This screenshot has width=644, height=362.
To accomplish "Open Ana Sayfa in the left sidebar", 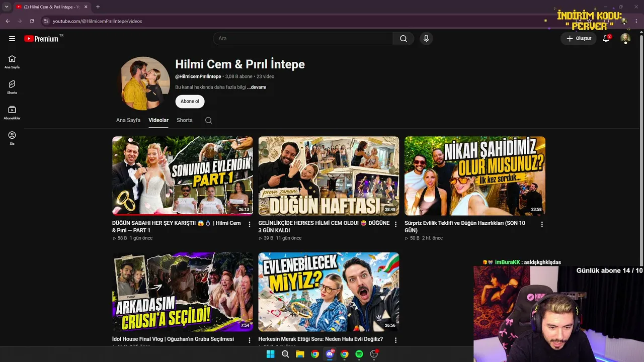I will pos(12,62).
